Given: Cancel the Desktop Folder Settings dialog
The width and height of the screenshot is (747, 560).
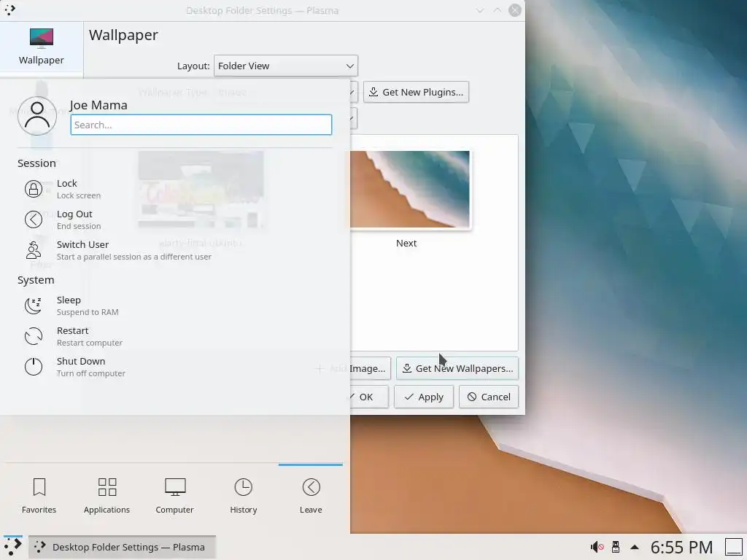Looking at the screenshot, I should 489,397.
